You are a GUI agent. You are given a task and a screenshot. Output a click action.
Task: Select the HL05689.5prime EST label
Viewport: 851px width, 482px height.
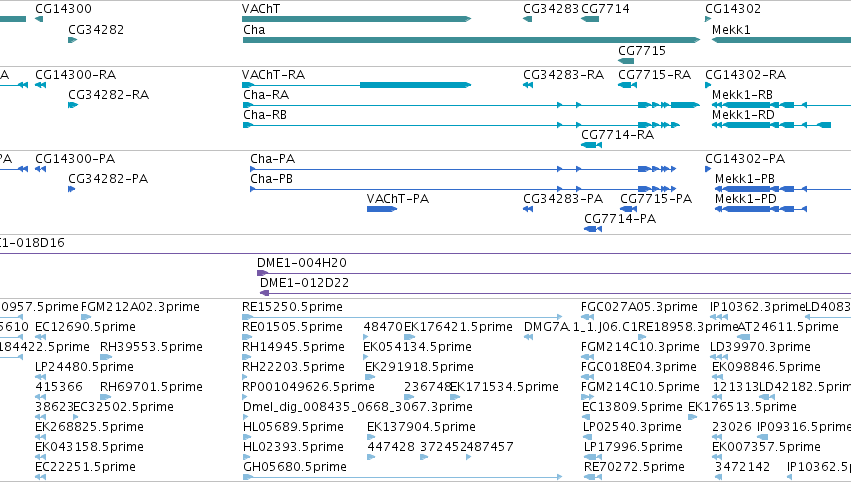coord(293,427)
